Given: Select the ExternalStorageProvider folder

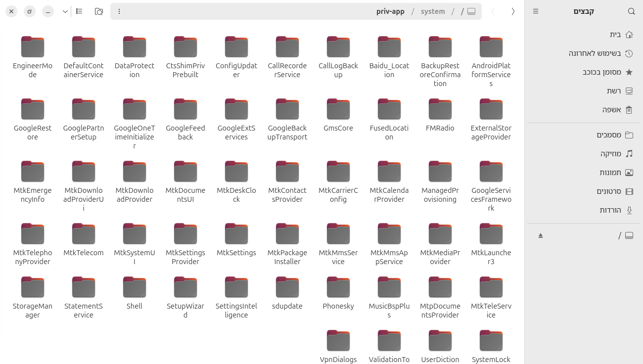Looking at the screenshot, I should pos(491,120).
